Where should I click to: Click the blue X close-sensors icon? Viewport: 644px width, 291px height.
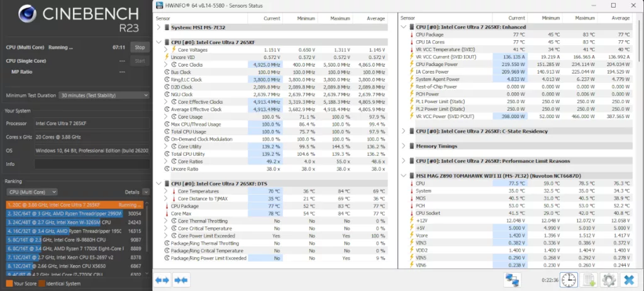628,280
